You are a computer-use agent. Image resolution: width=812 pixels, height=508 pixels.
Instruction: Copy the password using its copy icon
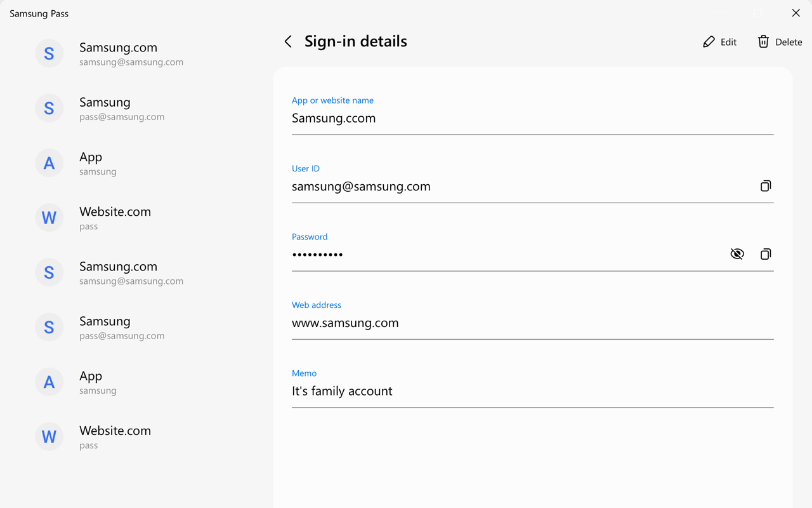(766, 254)
